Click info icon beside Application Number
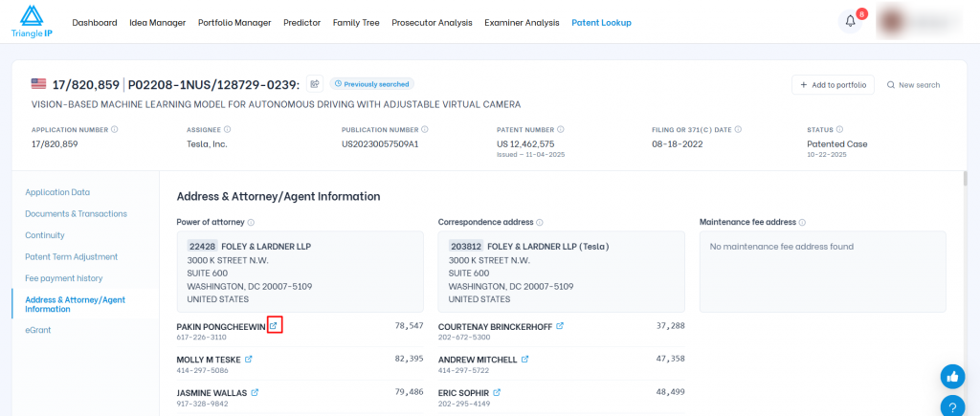Image resolution: width=980 pixels, height=416 pixels. (x=115, y=130)
